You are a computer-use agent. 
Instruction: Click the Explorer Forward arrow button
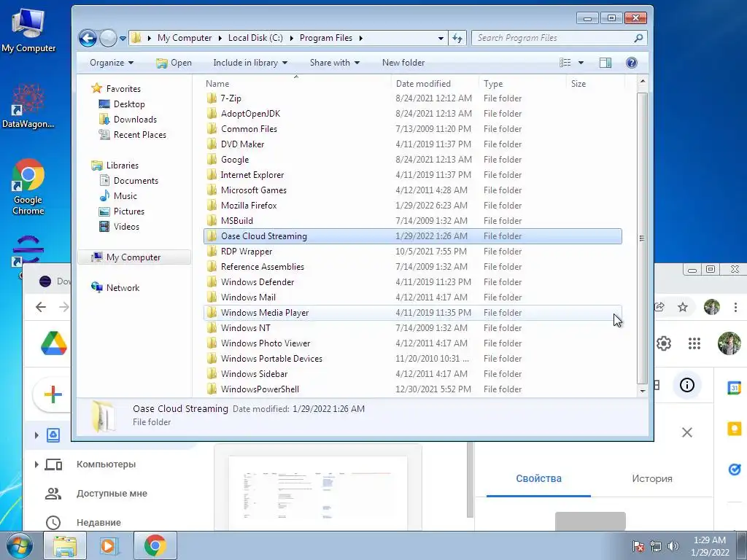(x=108, y=38)
